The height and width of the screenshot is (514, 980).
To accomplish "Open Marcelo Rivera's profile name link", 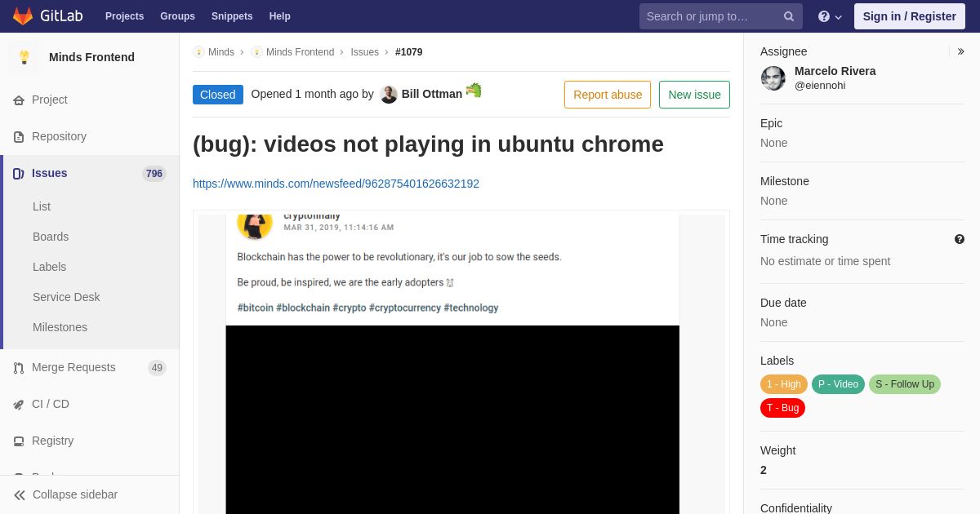I will pos(835,71).
